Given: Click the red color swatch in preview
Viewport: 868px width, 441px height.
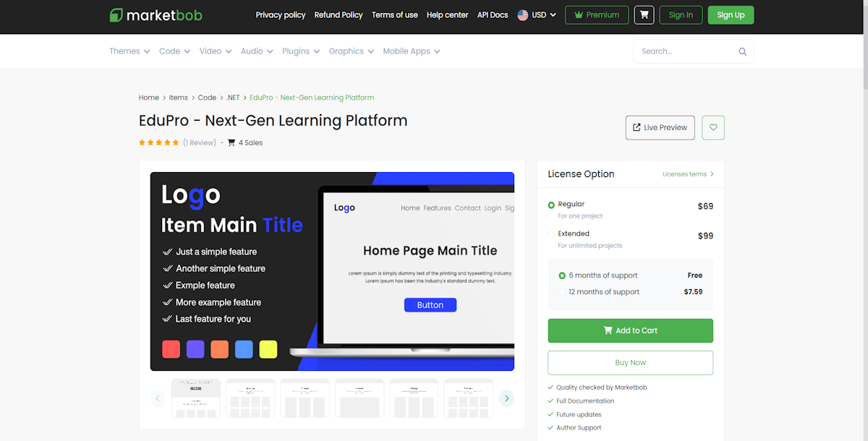Looking at the screenshot, I should (171, 349).
